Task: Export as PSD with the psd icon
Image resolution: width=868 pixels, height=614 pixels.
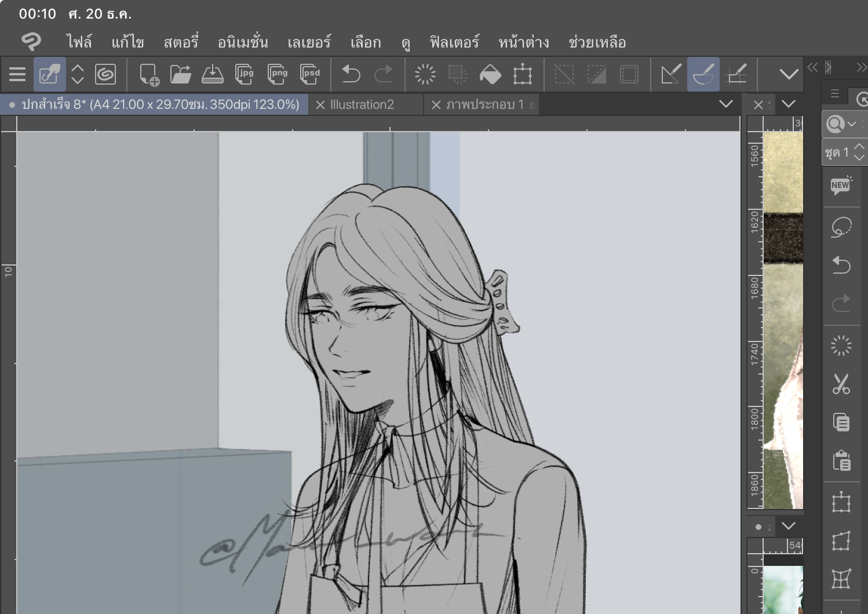Action: pyautogui.click(x=310, y=74)
